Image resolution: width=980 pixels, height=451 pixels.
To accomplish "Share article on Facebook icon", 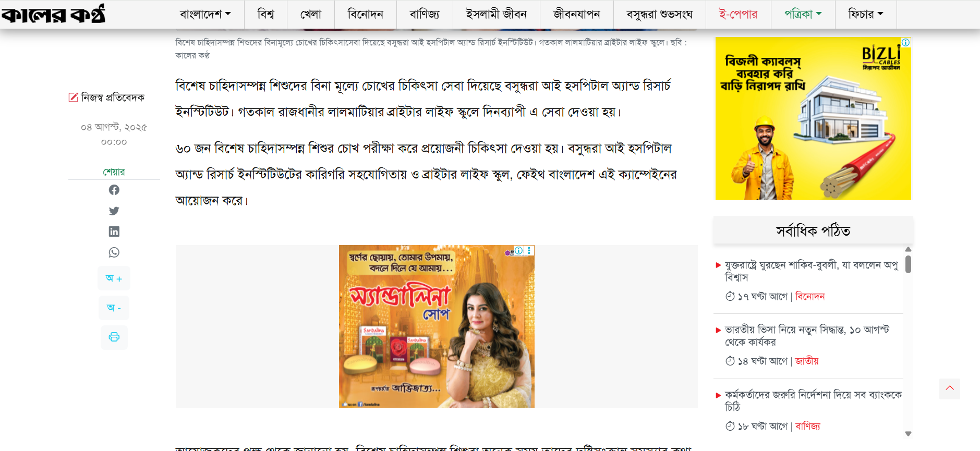I will [x=114, y=190].
